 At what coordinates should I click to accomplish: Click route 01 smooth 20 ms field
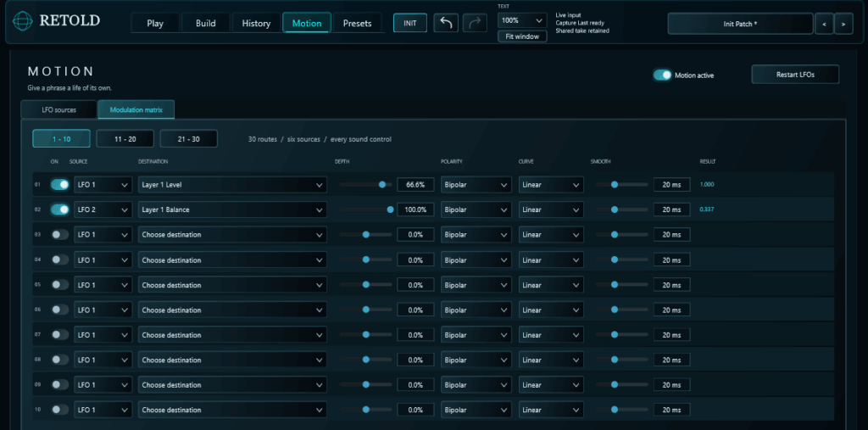click(671, 185)
